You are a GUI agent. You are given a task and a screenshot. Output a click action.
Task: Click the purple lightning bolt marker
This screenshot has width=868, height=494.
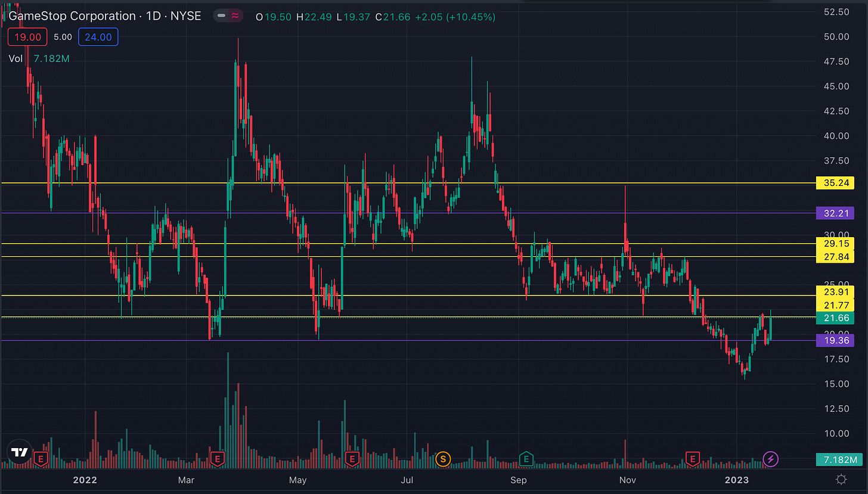(771, 459)
